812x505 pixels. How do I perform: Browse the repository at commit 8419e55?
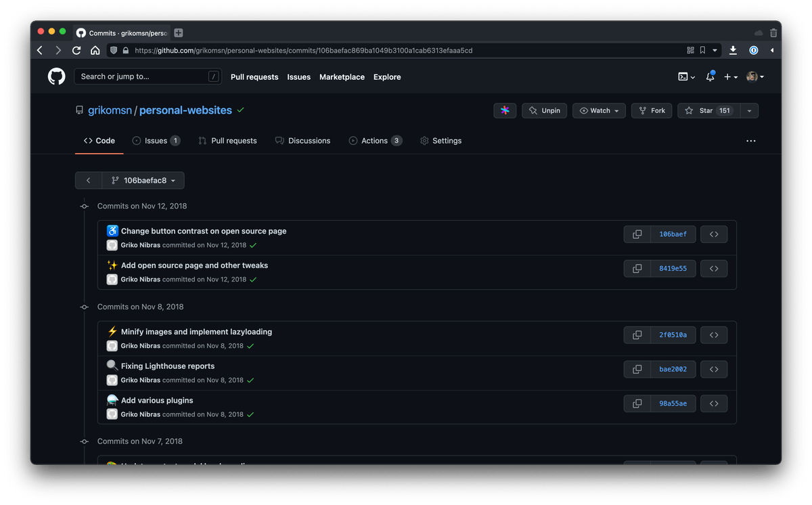714,269
